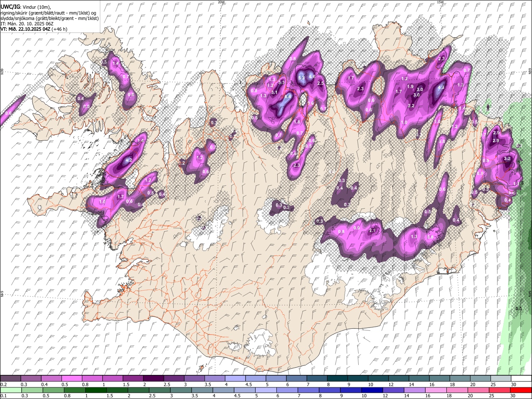The image size is (532, 399).
Task: Pick the top-row lavender swatch labeled 4
Action: (x=235, y=378)
